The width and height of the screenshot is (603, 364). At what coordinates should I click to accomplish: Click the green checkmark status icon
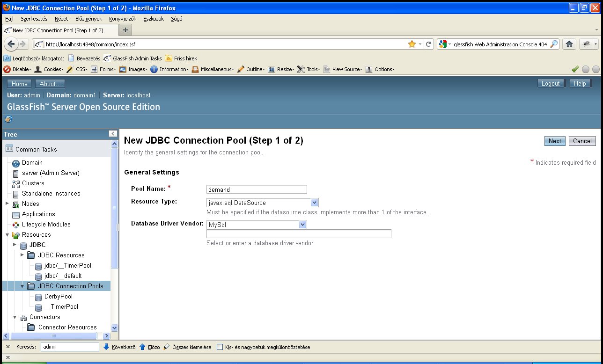point(575,69)
